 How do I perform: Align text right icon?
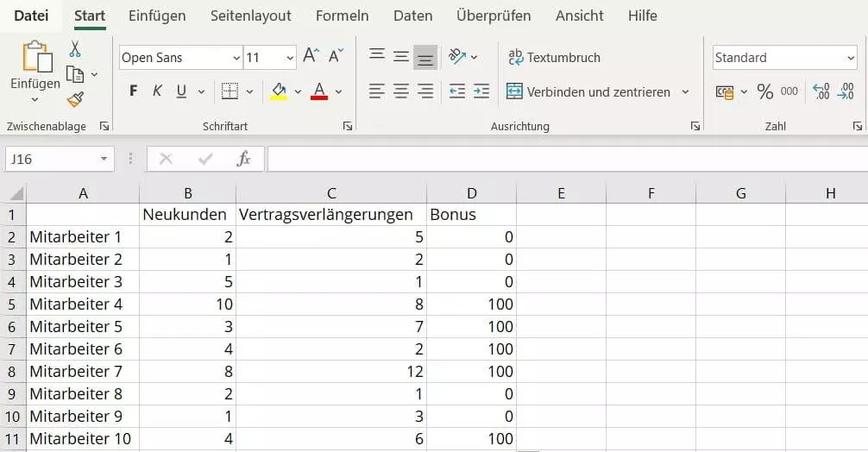coord(425,91)
